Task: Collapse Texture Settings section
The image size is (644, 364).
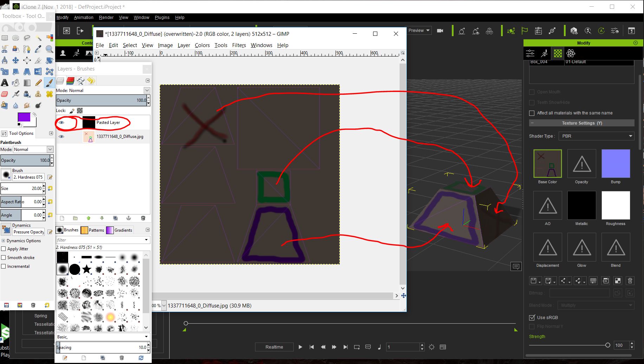Action: click(532, 123)
